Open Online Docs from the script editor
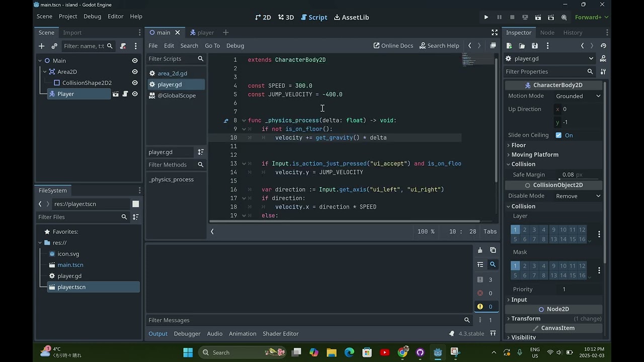This screenshot has width=644, height=362. (393, 45)
